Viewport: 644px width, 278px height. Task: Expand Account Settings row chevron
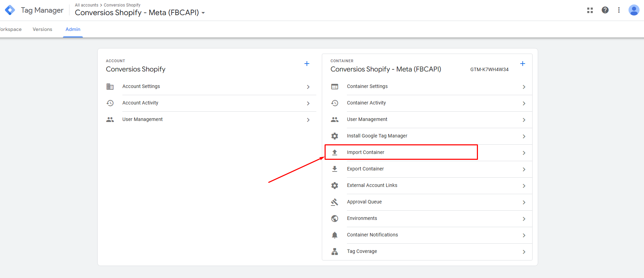[308, 87]
